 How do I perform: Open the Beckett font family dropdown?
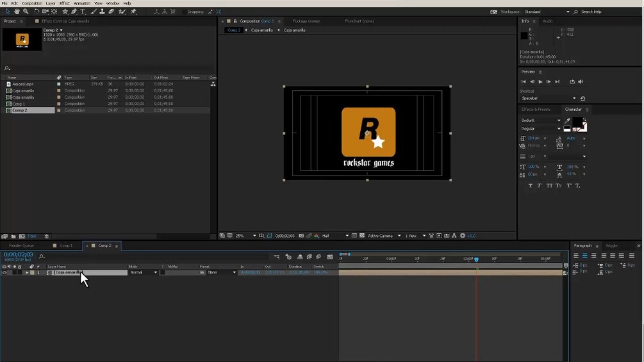click(540, 120)
